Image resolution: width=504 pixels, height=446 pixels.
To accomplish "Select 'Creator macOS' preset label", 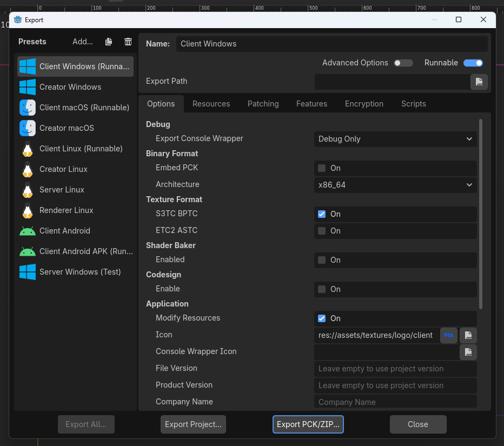I will coord(67,128).
